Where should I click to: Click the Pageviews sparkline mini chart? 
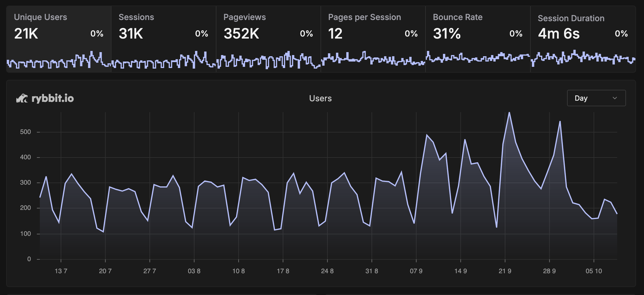pyautogui.click(x=268, y=60)
